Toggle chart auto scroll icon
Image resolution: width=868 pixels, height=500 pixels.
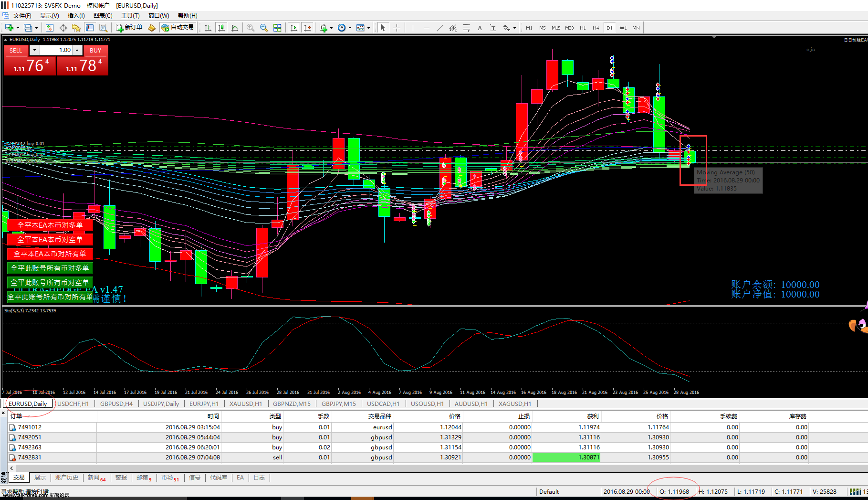294,28
